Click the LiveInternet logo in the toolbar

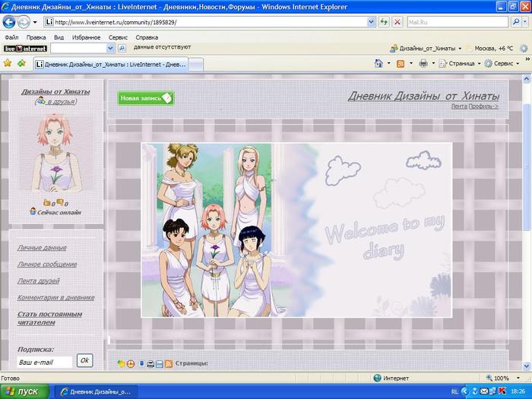click(25, 49)
